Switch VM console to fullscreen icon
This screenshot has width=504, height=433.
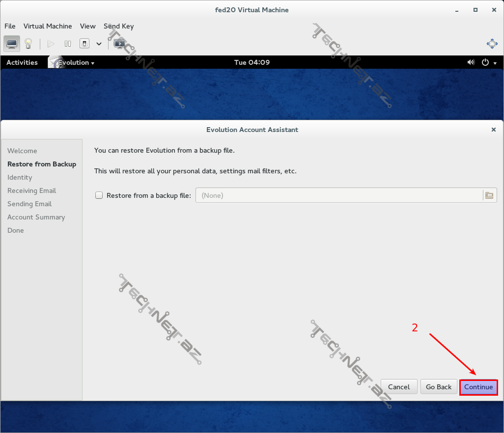click(492, 44)
